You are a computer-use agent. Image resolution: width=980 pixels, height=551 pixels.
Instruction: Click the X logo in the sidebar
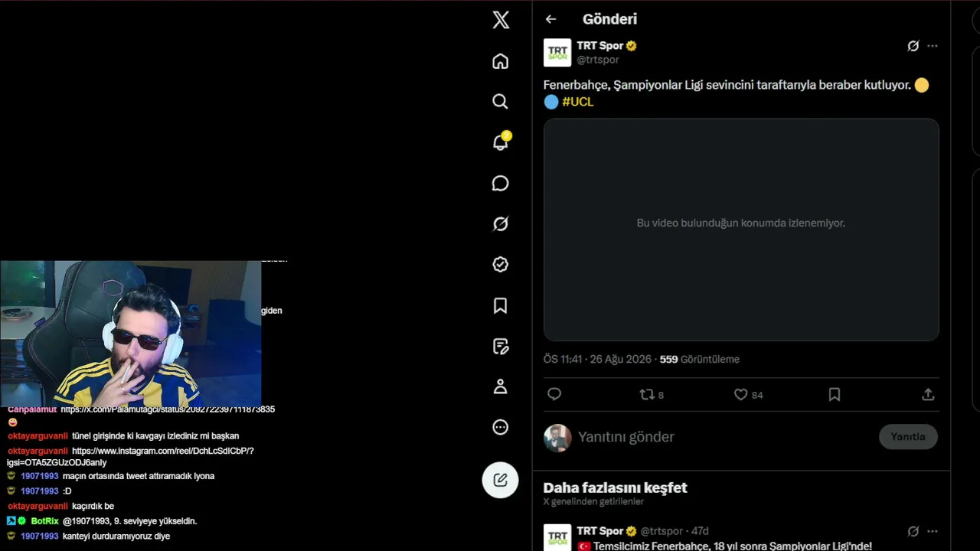coord(501,20)
